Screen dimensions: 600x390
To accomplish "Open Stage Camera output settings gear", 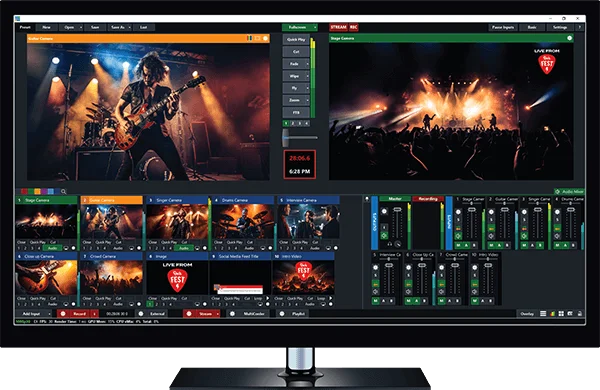I will 569,38.
